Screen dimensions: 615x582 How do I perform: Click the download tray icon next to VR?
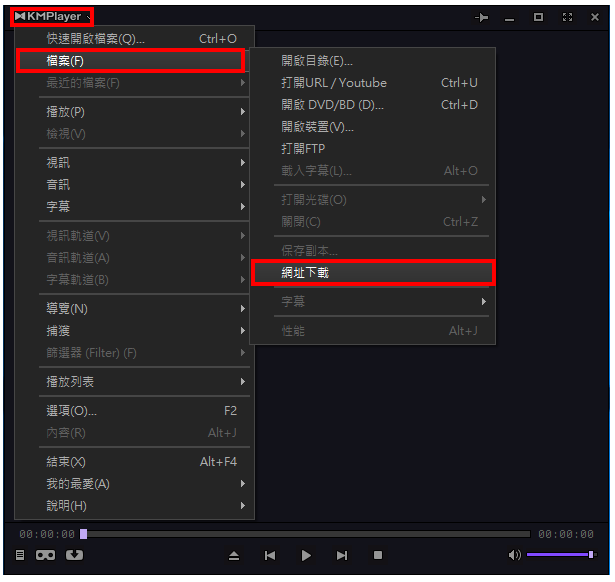[x=74, y=555]
